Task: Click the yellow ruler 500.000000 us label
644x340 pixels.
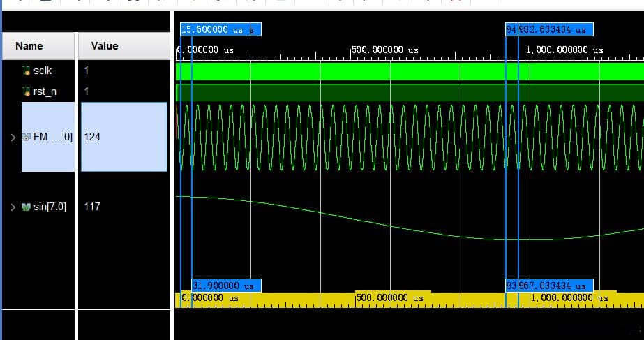Action: (x=389, y=297)
